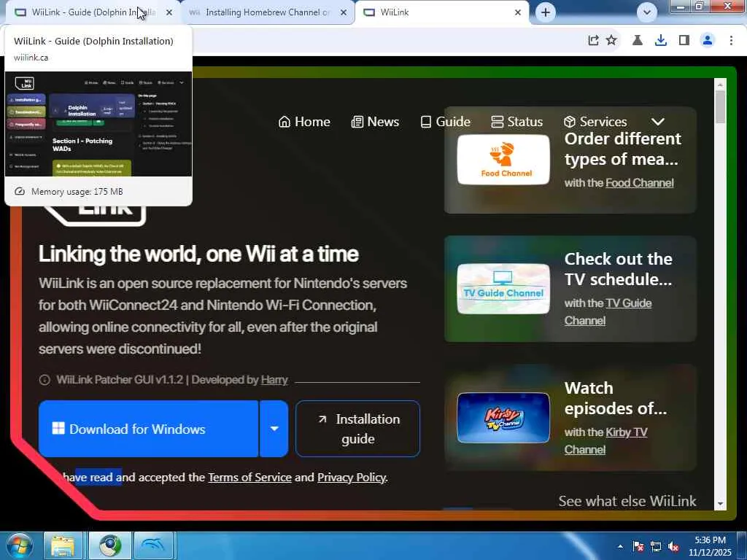Click the Services cube icon

(569, 122)
